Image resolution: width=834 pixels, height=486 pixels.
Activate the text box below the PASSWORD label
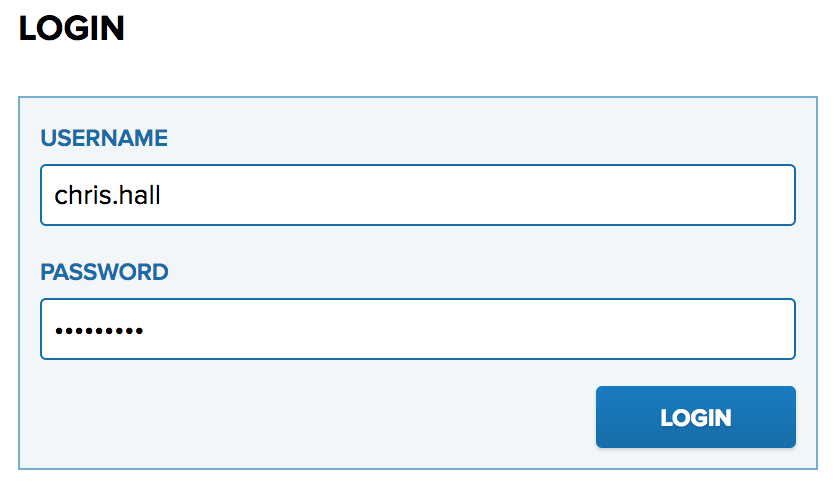(418, 329)
